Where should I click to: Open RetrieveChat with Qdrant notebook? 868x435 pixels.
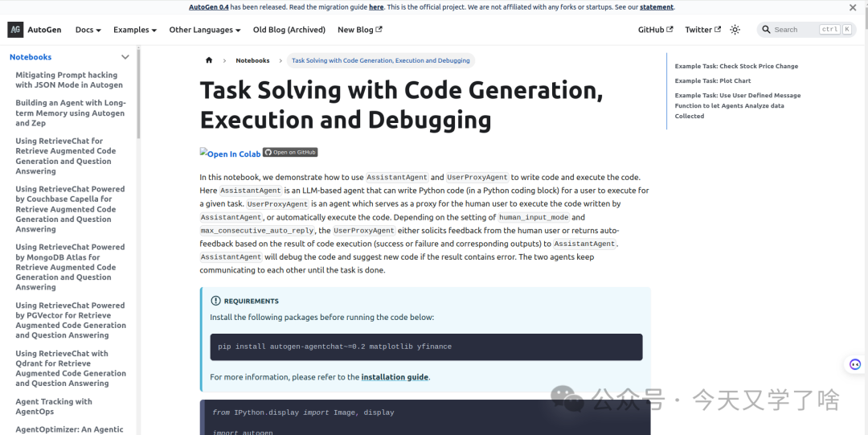pos(71,368)
